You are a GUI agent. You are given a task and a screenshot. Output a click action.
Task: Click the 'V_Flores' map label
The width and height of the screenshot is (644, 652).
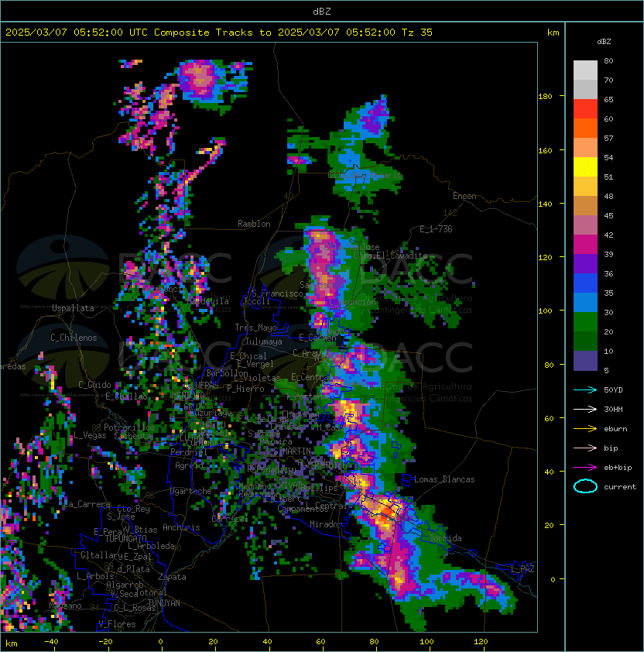(117, 624)
